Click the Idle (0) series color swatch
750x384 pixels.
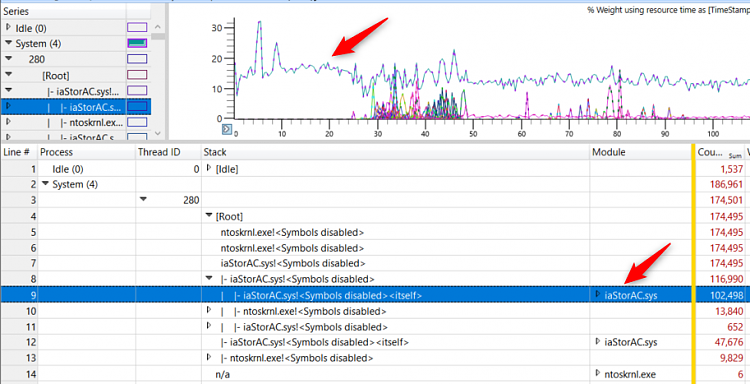[137, 28]
